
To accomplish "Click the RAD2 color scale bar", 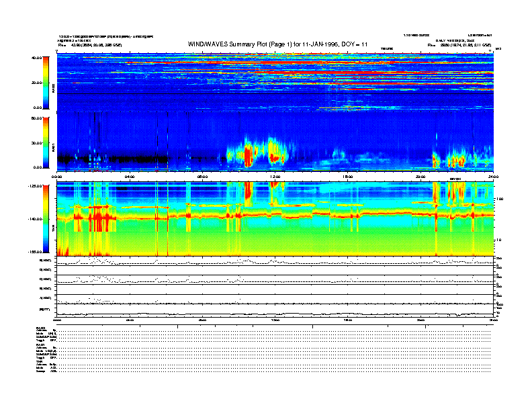I will click(46, 83).
